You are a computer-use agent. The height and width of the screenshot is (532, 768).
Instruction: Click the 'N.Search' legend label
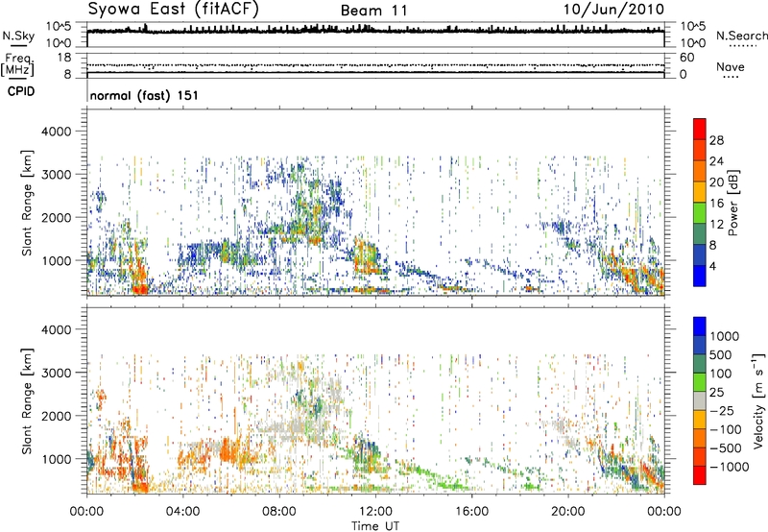coord(742,36)
